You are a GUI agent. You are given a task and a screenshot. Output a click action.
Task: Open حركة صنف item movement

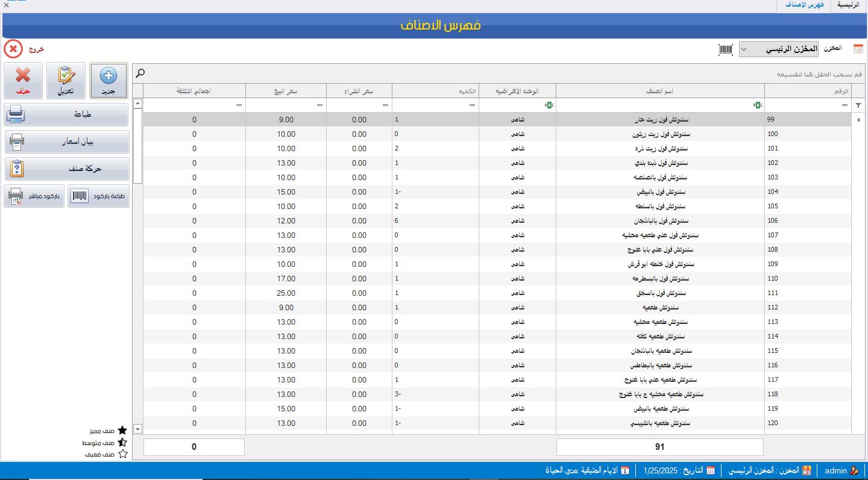(66, 169)
